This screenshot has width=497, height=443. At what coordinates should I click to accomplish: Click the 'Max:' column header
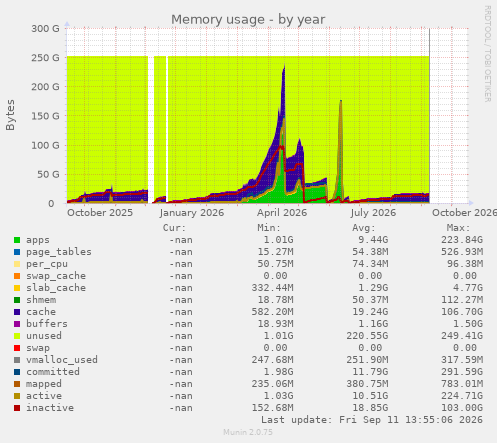click(458, 228)
